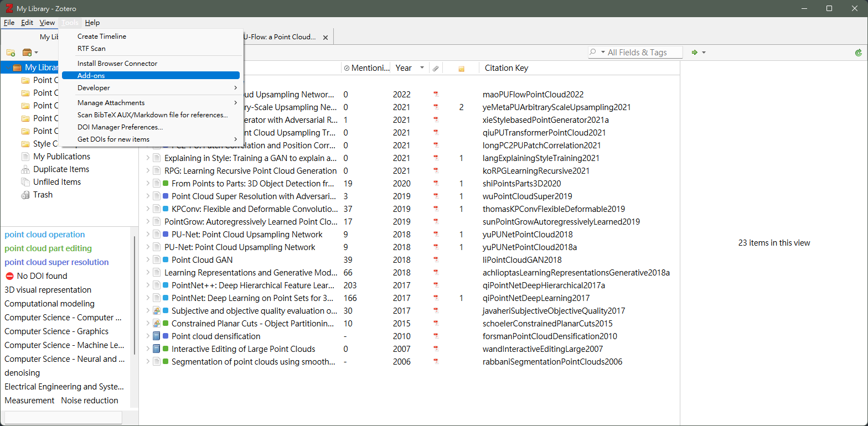Click the green Sync refresh icon
The width and height of the screenshot is (868, 426).
coord(859,53)
